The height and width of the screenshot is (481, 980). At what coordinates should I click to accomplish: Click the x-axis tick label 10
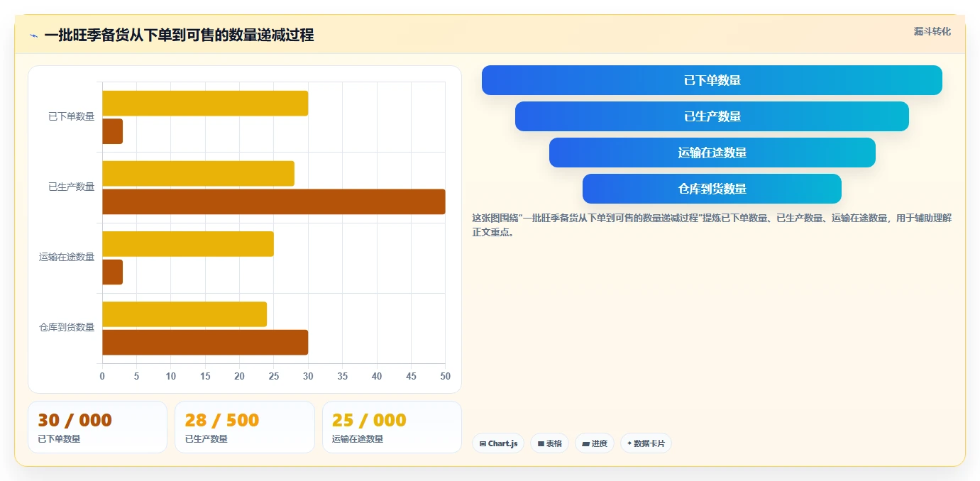point(171,376)
